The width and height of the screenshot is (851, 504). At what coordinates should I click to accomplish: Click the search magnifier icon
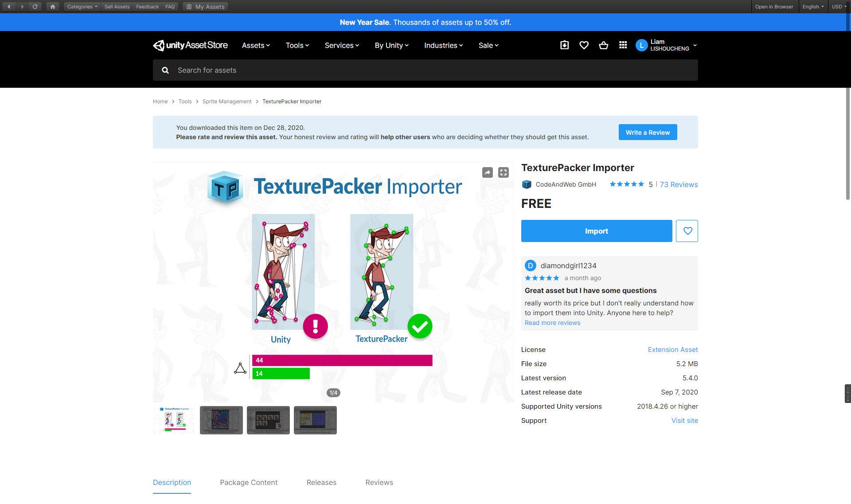[x=165, y=70]
